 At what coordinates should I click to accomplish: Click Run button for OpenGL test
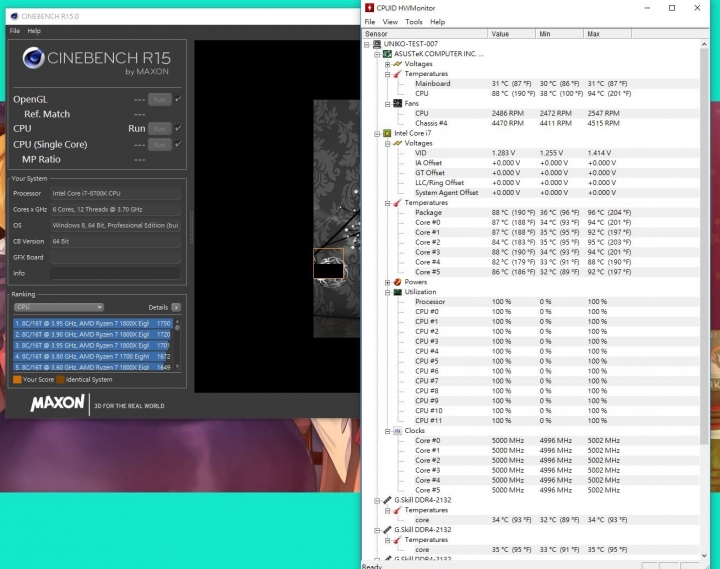tap(159, 99)
